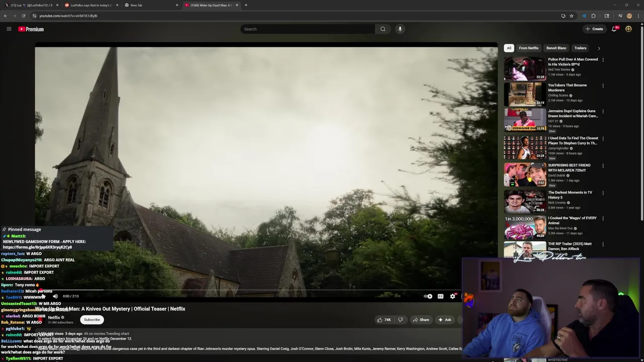The image size is (644, 362).
Task: Go to YouTube Premium home logo
Action: (x=31, y=29)
